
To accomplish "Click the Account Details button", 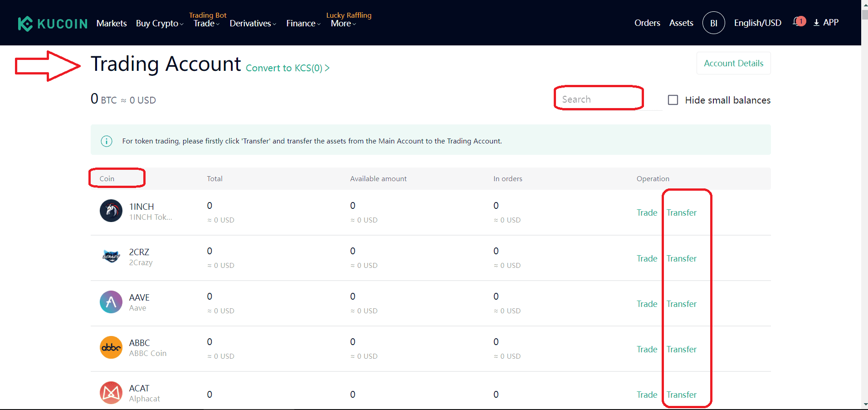I will coord(733,63).
